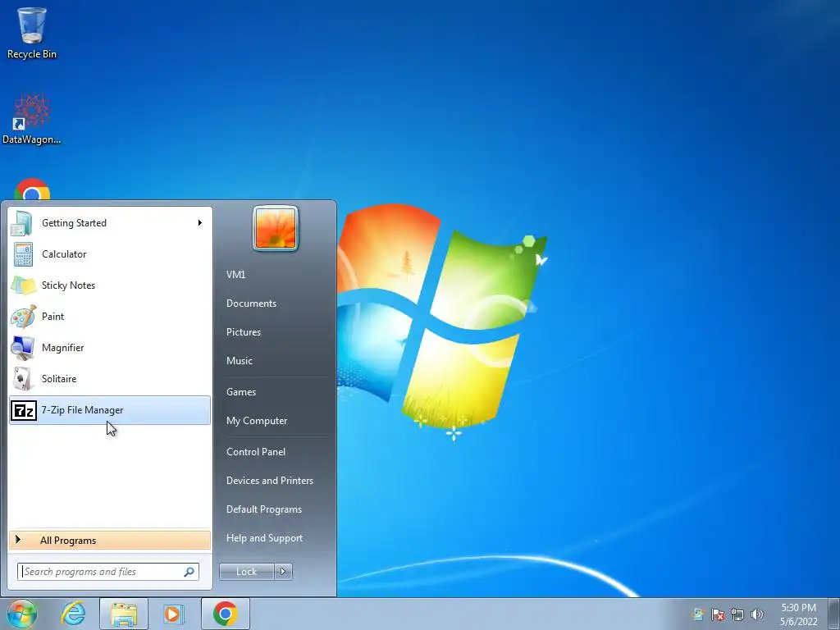This screenshot has width=840, height=630.
Task: Click the Google Chrome desktop icon
Action: tap(32, 189)
